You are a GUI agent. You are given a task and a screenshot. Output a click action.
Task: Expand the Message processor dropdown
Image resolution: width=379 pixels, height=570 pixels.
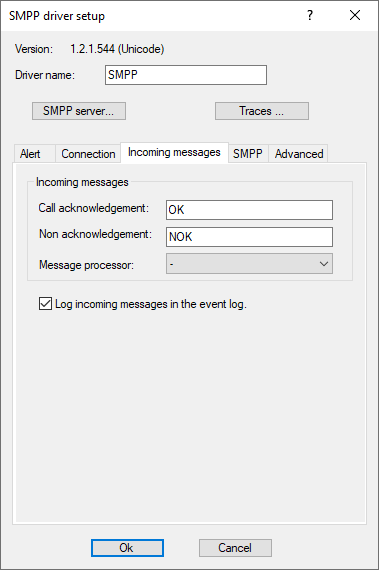pyautogui.click(x=249, y=264)
